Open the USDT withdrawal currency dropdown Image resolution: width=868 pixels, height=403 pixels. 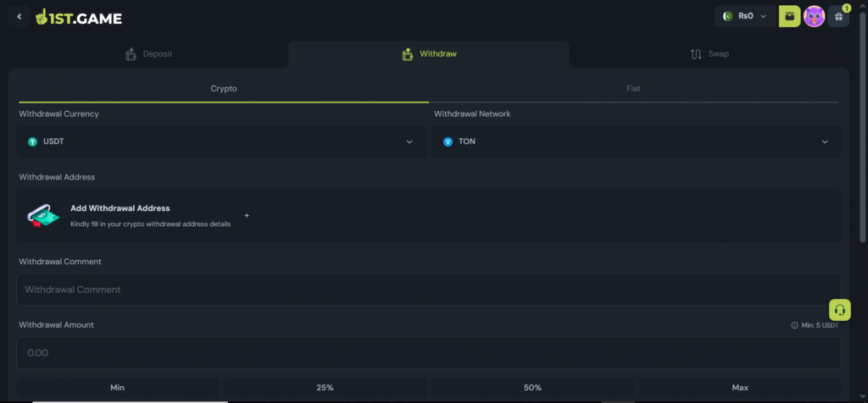pos(221,141)
